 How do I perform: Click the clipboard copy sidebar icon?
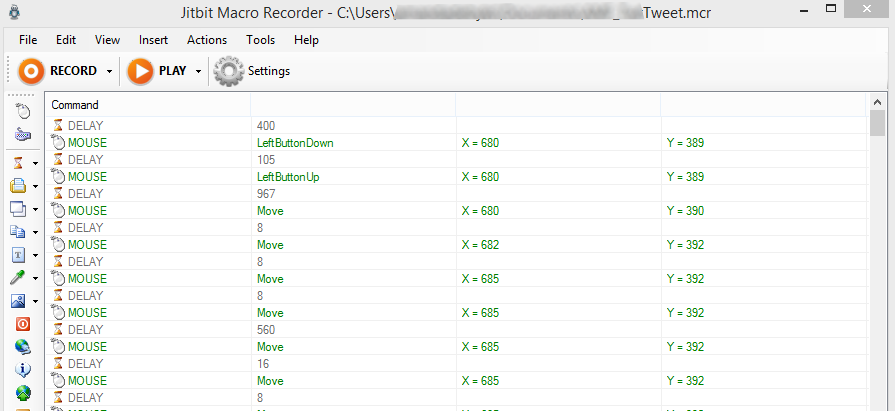tap(18, 232)
